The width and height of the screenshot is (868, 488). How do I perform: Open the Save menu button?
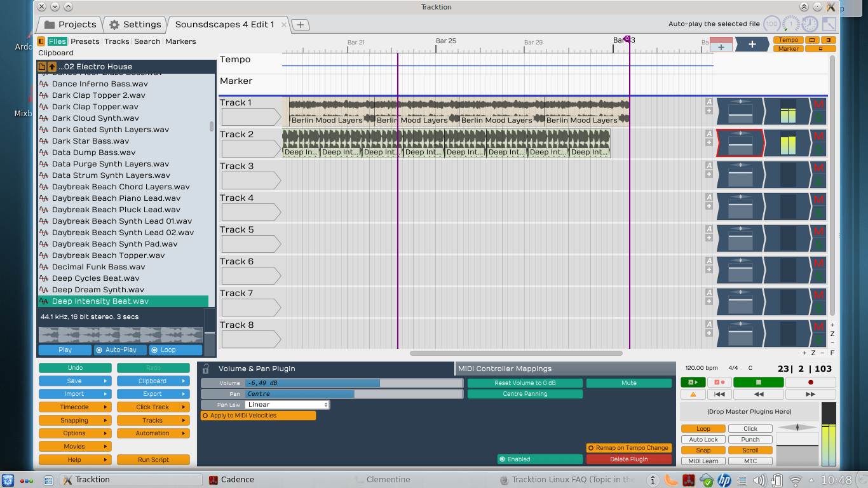point(75,381)
